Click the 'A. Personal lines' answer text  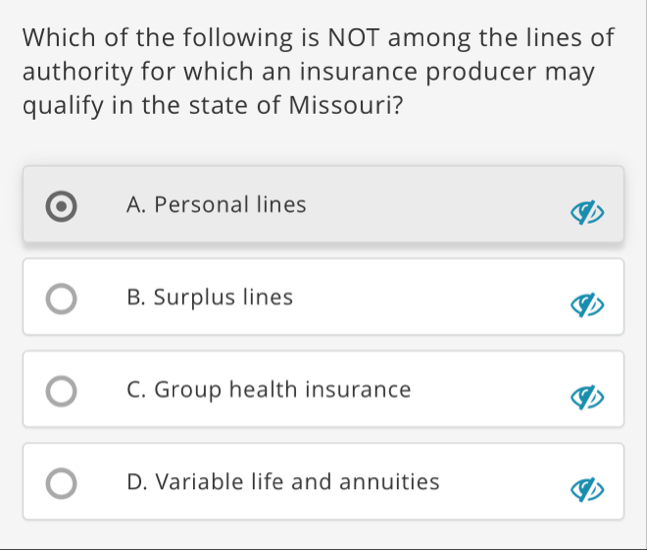[x=217, y=205]
